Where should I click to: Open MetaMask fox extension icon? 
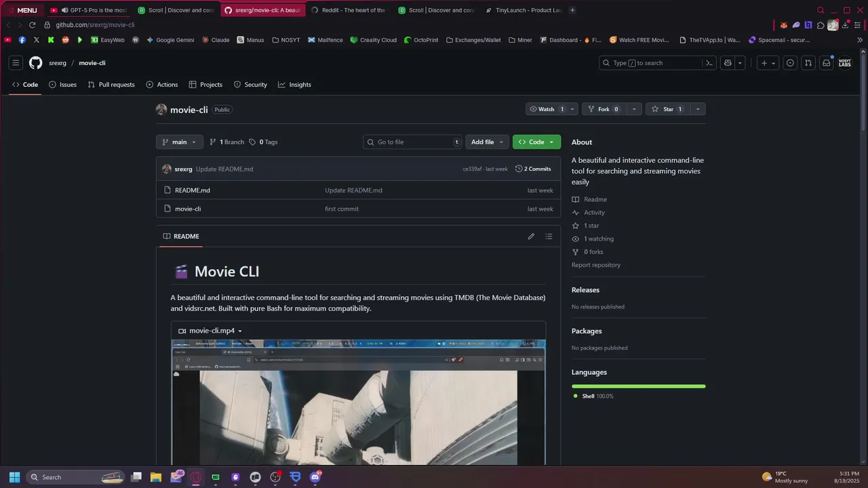click(x=784, y=25)
